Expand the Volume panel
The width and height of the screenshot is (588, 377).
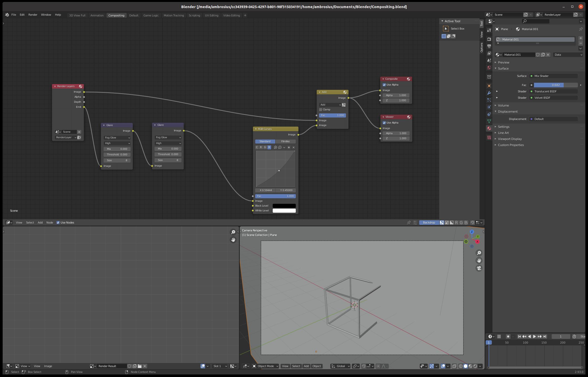(x=503, y=106)
